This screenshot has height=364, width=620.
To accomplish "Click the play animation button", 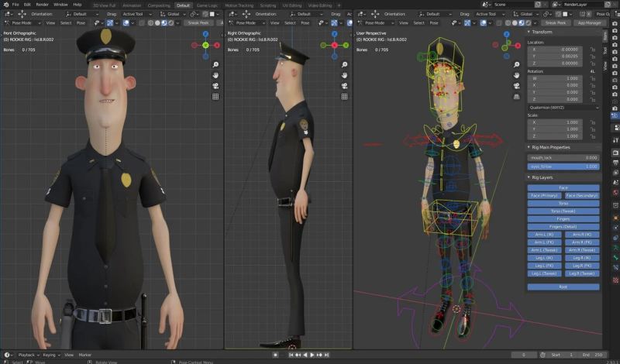I will click(x=312, y=355).
